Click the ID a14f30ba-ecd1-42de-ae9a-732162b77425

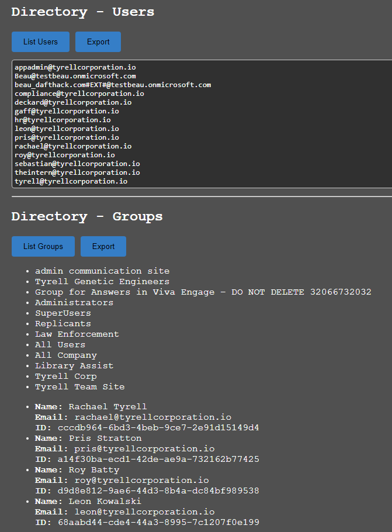tap(158, 459)
